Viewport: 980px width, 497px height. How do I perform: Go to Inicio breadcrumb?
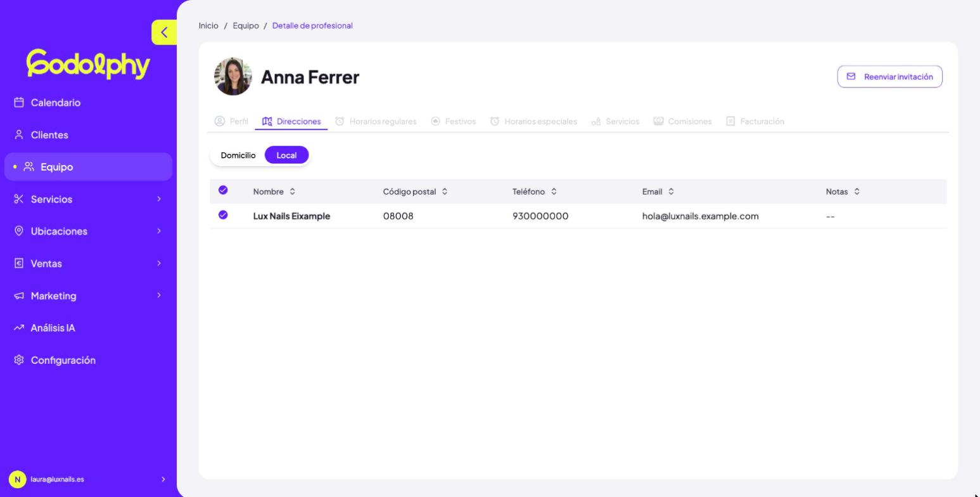[208, 26]
